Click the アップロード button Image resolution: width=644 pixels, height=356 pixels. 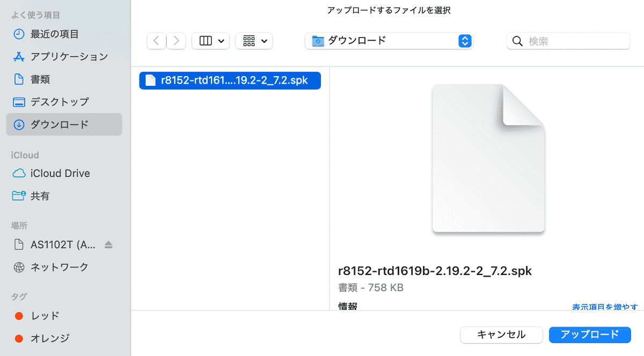pyautogui.click(x=590, y=334)
